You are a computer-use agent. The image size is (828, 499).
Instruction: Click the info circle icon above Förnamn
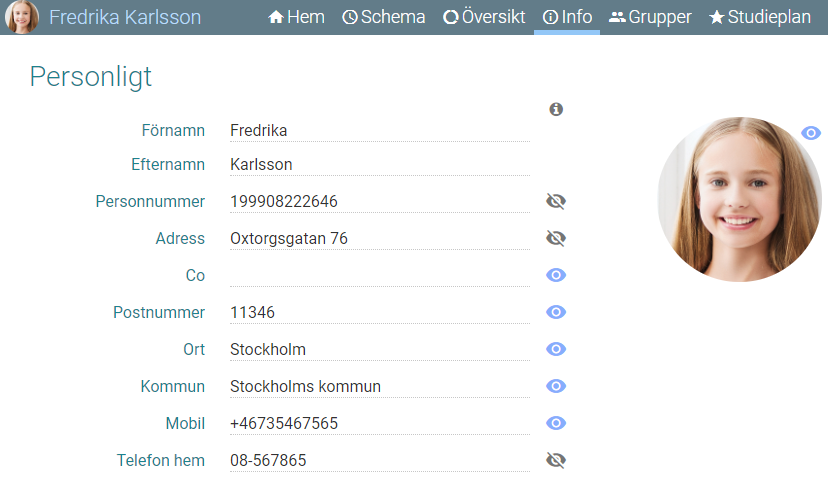click(x=556, y=109)
